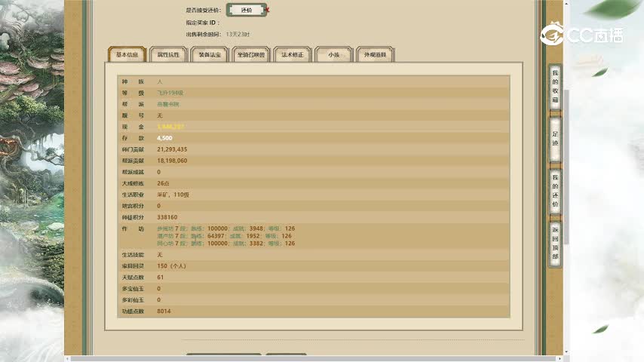Screen dimensions: 644x362
Task: Click the yellow 现金 cash amount
Action: click(x=170, y=127)
